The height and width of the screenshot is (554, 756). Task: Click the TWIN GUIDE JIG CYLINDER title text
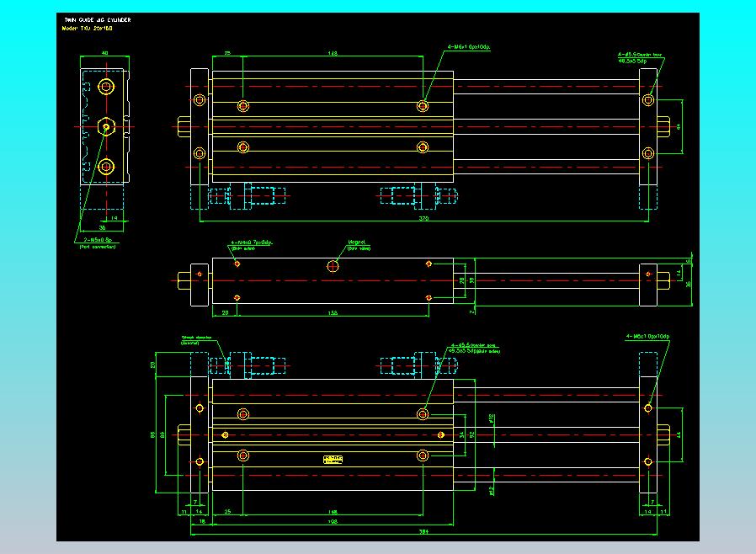(98, 19)
